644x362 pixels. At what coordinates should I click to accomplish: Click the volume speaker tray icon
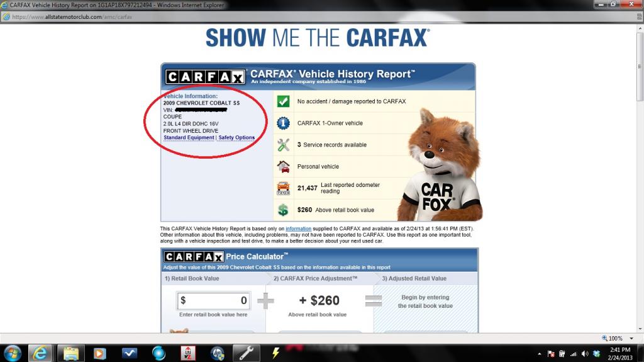tap(585, 354)
